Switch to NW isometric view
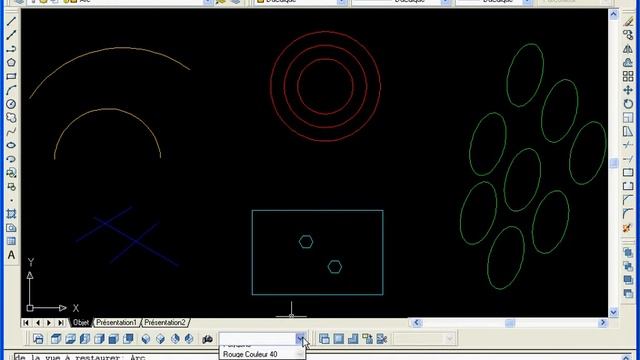 point(189,339)
